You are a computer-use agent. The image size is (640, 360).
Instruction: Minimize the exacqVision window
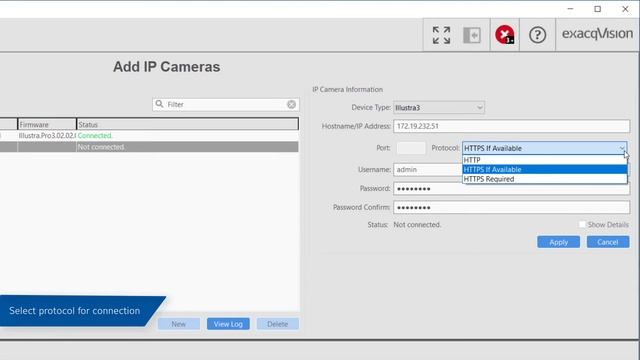(570, 9)
